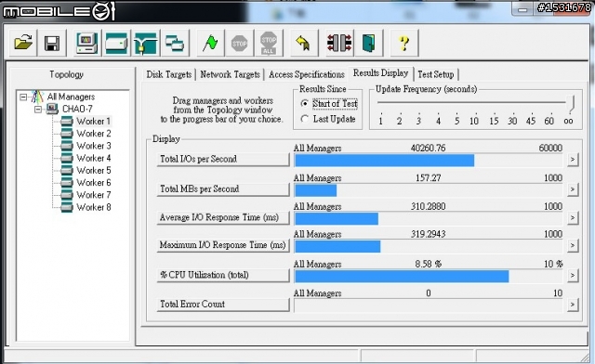Exit Iometer door icon
This screenshot has width=595, height=364.
click(x=368, y=43)
